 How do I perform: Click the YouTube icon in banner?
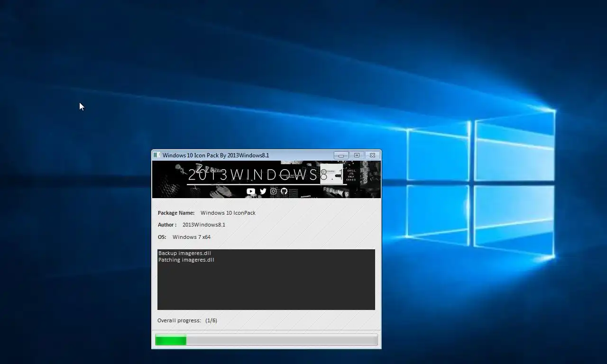click(x=251, y=191)
